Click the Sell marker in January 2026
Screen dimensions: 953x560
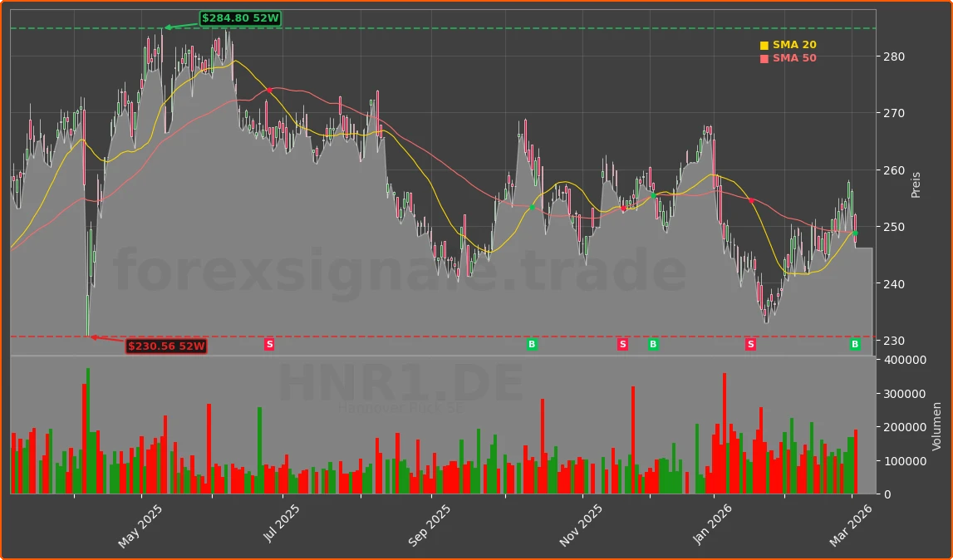tap(750, 344)
